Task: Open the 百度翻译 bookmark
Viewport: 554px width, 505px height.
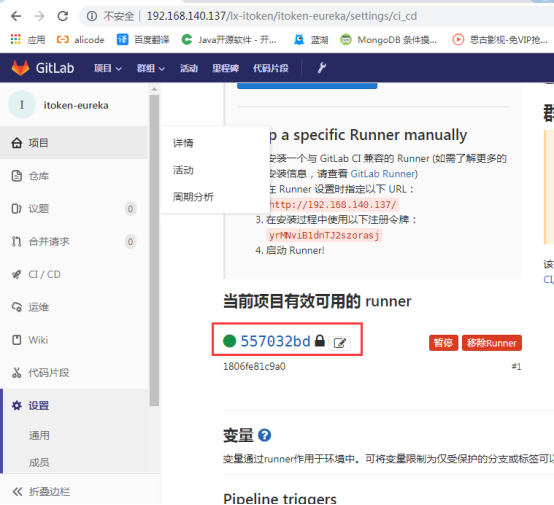Action: point(143,40)
